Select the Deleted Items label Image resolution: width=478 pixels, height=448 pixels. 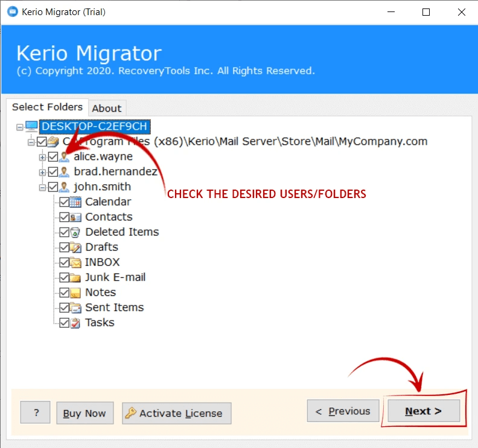[x=123, y=232]
